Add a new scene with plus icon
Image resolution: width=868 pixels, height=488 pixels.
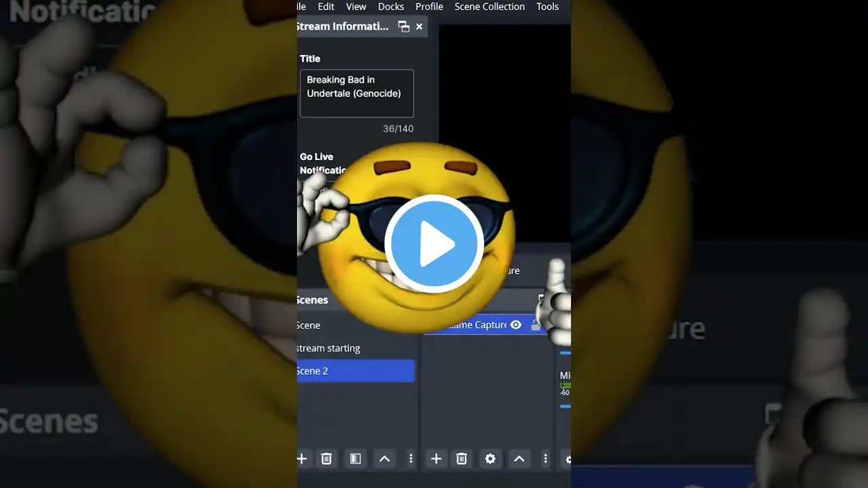pos(302,459)
